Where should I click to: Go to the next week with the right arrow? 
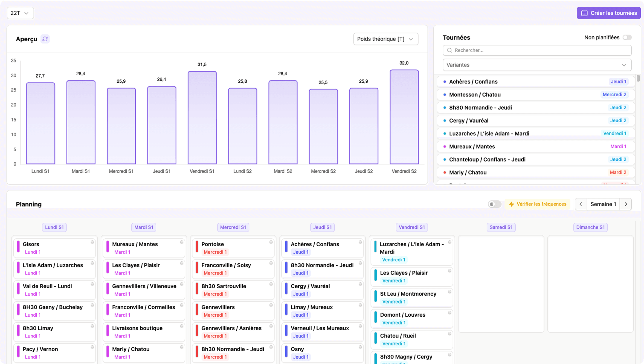click(626, 204)
